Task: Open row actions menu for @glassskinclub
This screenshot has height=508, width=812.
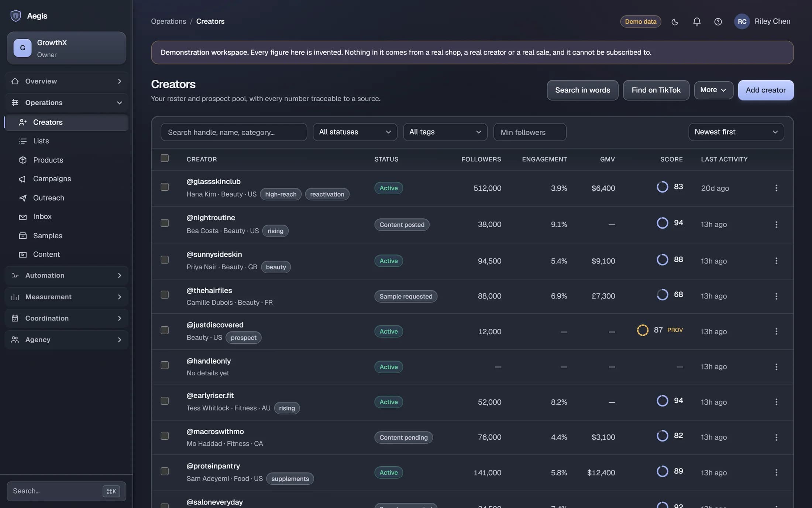Action: 776,188
